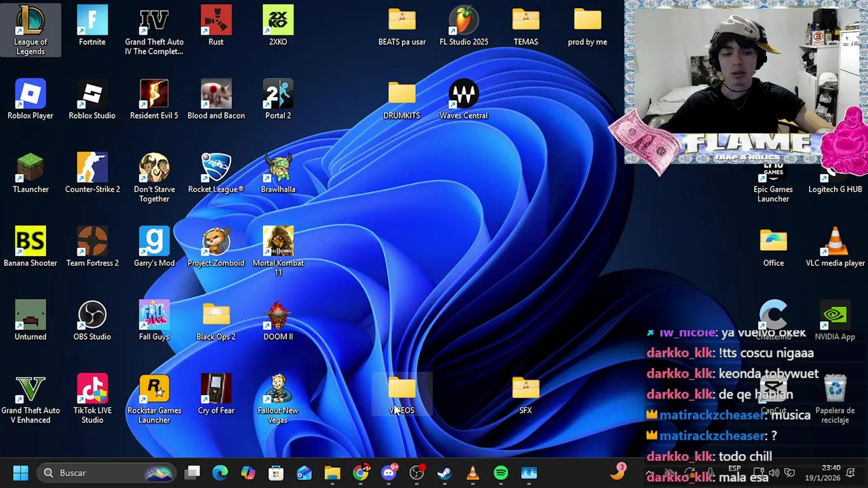This screenshot has height=488, width=868.
Task: Click the Don't Starve Together icon
Action: coord(154,178)
